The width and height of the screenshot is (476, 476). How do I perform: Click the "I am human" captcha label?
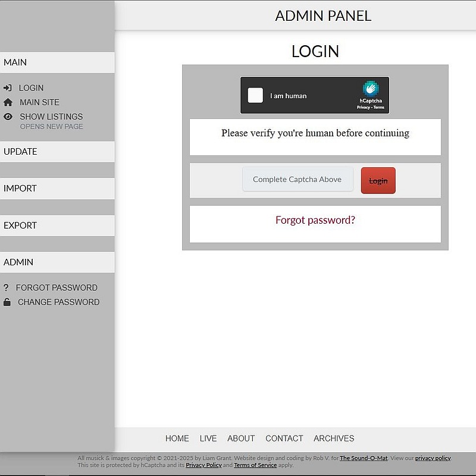289,96
